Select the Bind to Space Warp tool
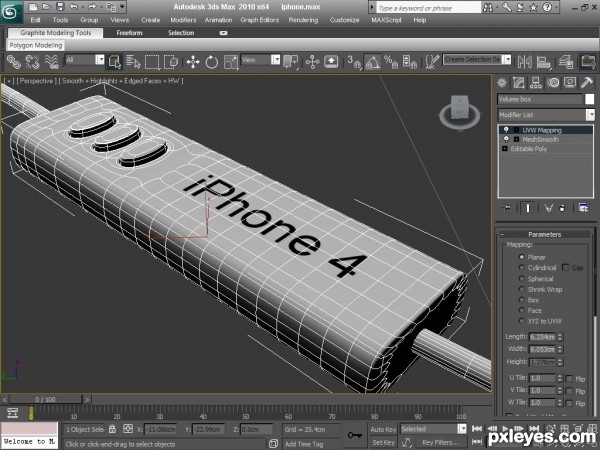 coord(51,61)
